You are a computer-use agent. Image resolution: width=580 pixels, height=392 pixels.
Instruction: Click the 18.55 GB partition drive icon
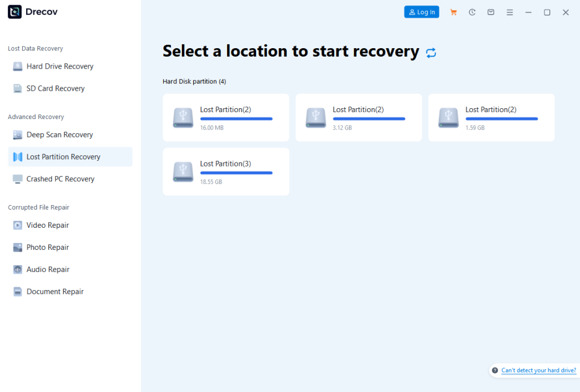[183, 172]
